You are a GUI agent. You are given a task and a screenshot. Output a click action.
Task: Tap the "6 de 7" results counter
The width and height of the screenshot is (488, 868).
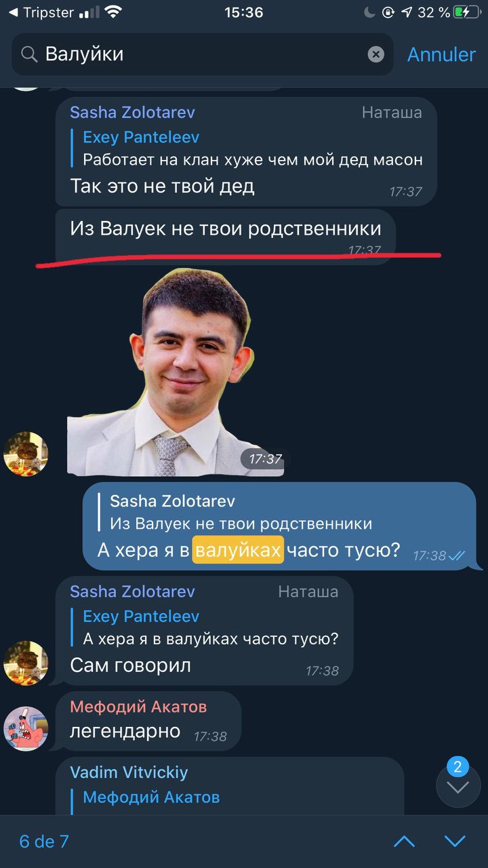click(x=44, y=842)
